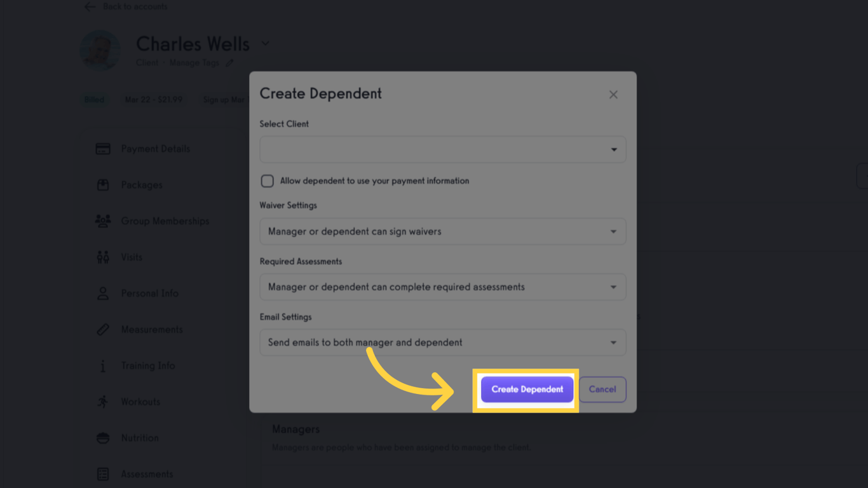Check 'Allow dependent to use your payment information'

[267, 180]
